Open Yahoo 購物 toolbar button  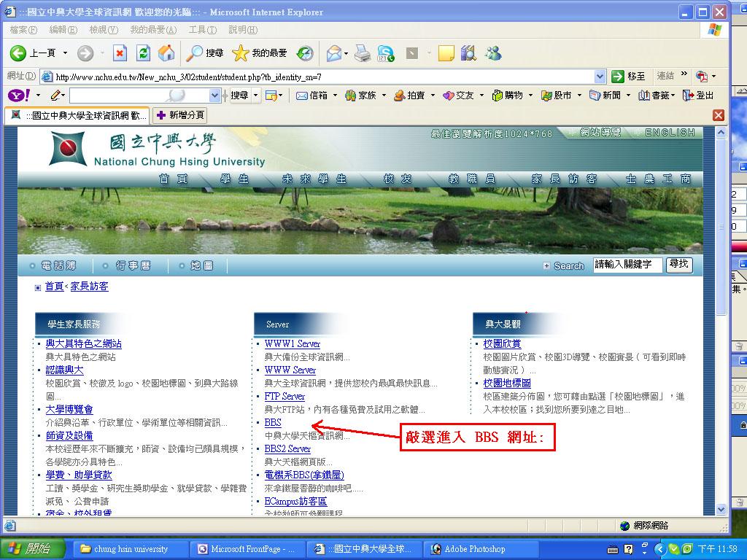tap(508, 96)
